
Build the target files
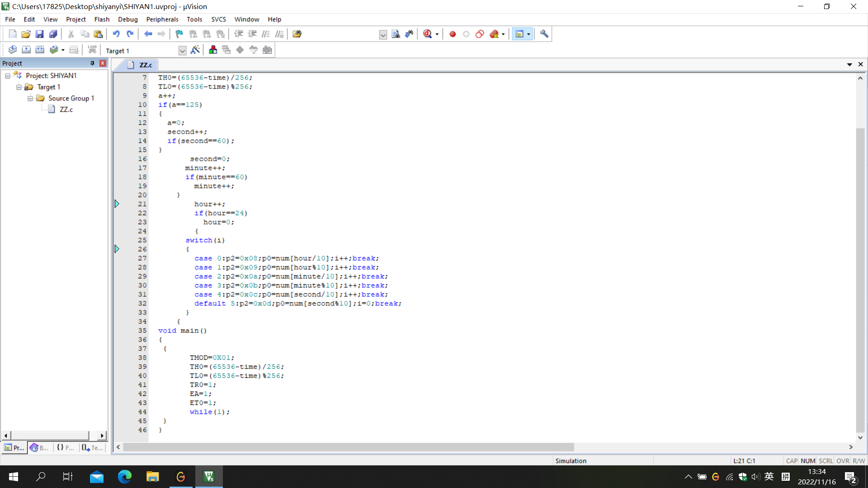point(26,50)
